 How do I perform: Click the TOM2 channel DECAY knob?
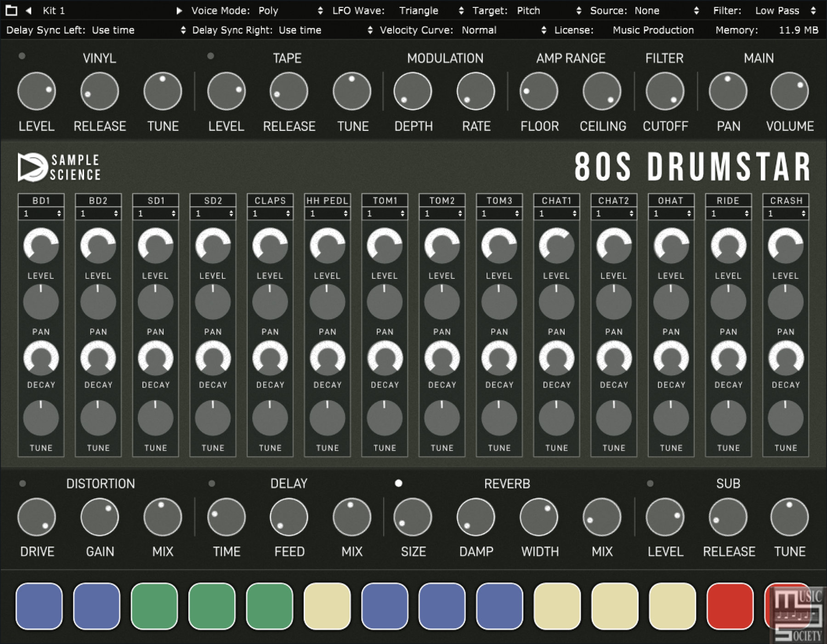pyautogui.click(x=442, y=358)
